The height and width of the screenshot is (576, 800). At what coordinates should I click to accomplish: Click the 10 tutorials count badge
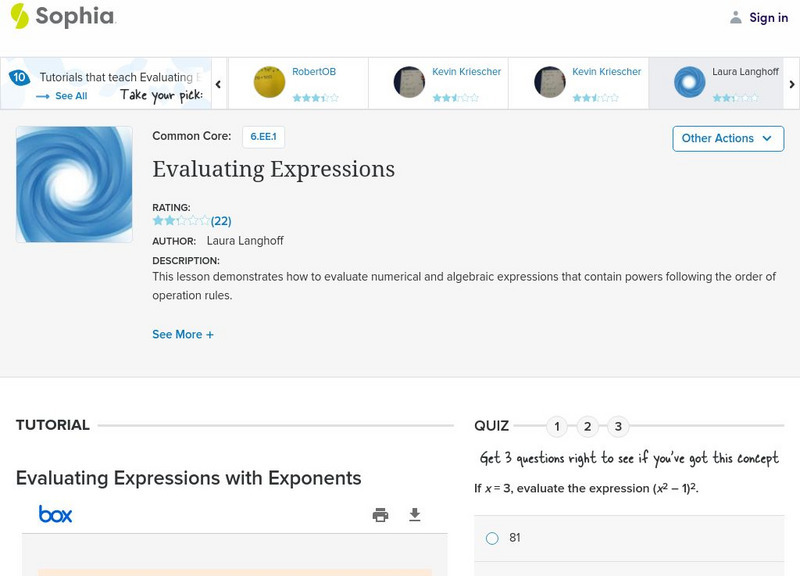[19, 77]
